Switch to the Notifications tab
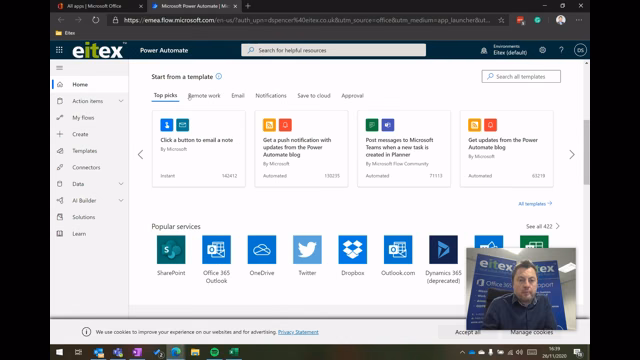The height and width of the screenshot is (360, 640). coord(271,96)
